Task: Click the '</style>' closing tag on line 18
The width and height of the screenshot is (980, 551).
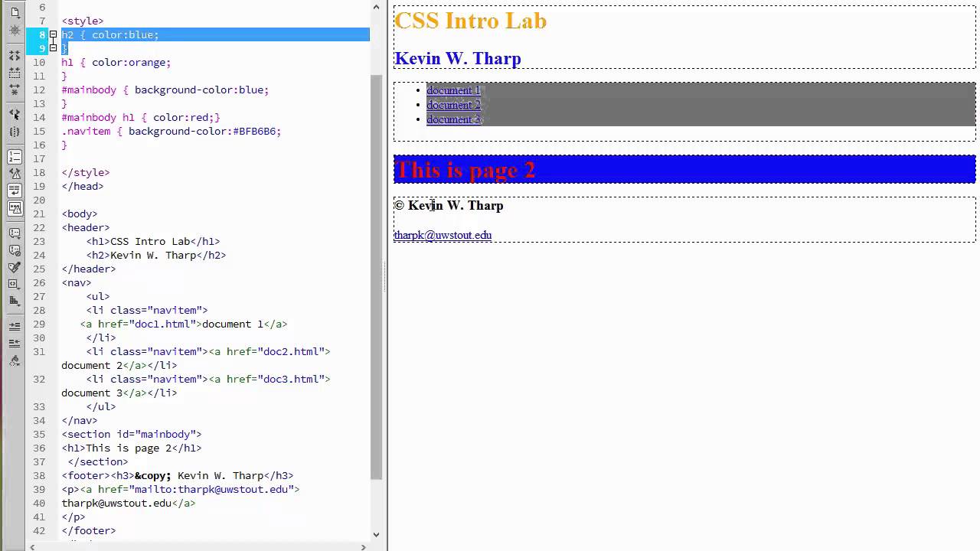Action: tap(86, 173)
